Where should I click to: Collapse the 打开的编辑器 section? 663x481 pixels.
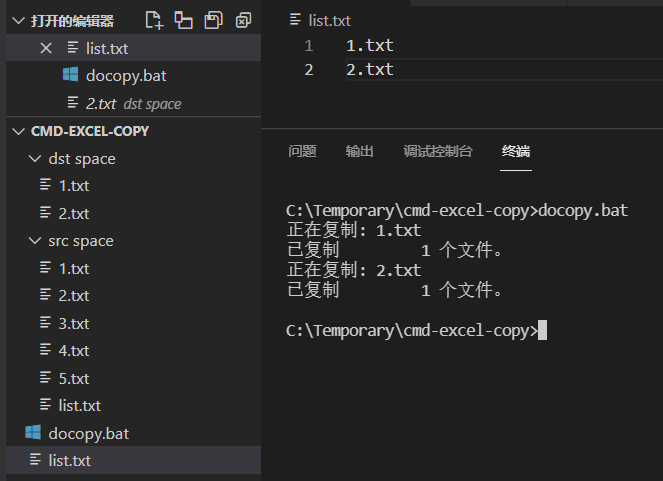pos(18,21)
